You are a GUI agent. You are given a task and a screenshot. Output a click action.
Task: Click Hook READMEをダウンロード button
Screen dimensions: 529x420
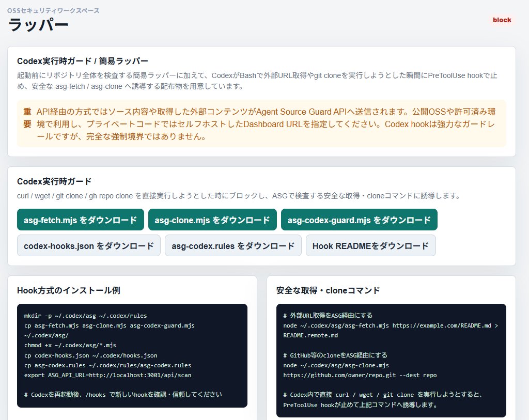pyautogui.click(x=370, y=245)
